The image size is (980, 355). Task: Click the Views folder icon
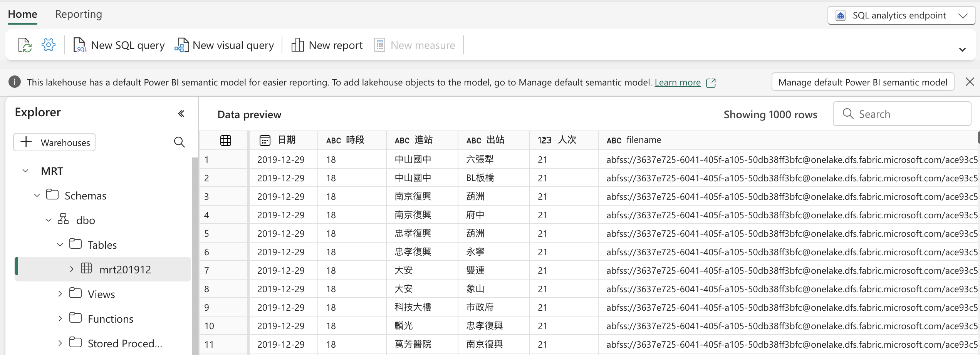coord(76,293)
